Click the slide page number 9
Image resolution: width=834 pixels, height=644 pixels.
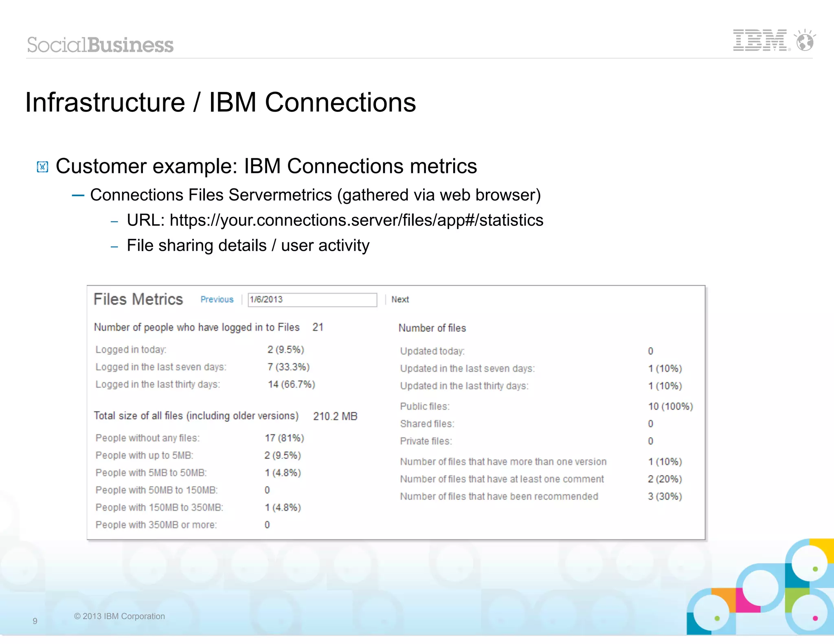[x=35, y=621]
